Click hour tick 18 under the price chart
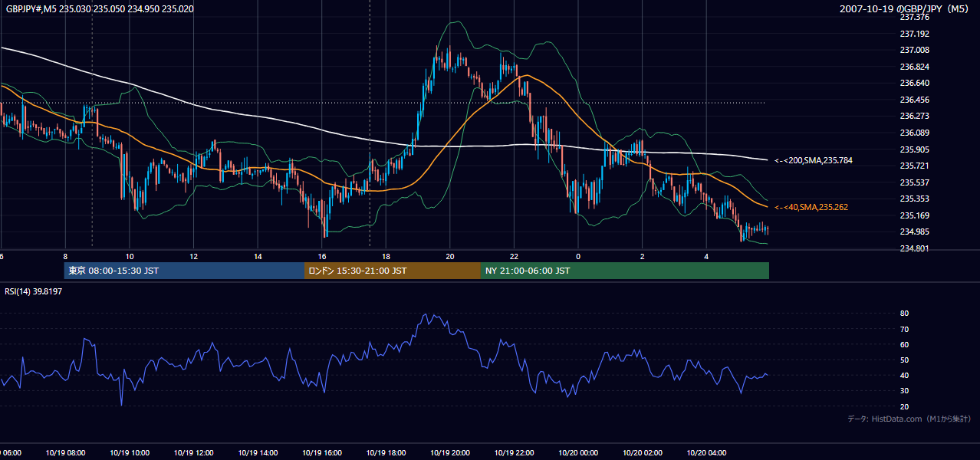The image size is (980, 460). pyautogui.click(x=386, y=256)
